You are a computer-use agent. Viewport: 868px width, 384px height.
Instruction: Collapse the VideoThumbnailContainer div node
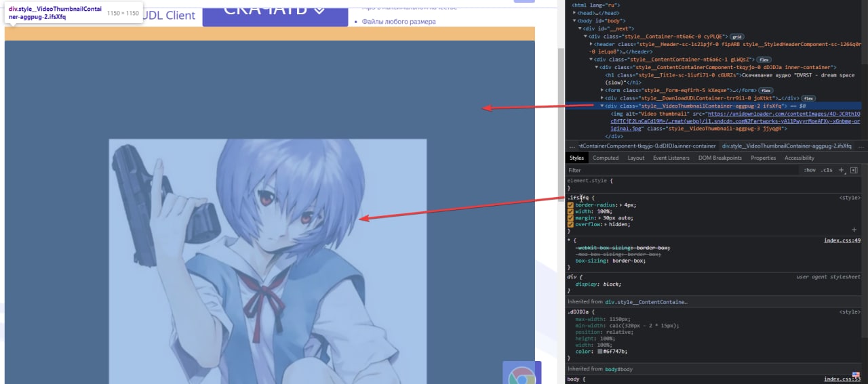603,106
